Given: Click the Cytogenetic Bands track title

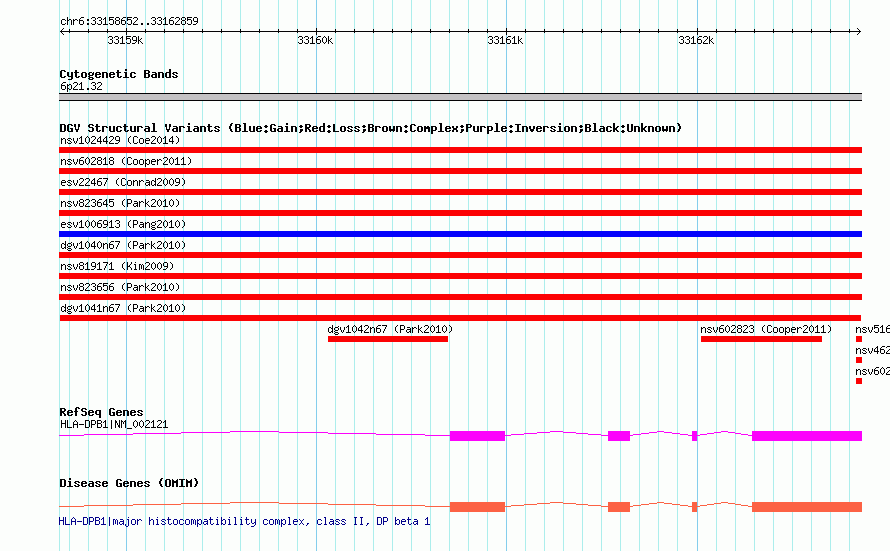Looking at the screenshot, I should pos(119,74).
